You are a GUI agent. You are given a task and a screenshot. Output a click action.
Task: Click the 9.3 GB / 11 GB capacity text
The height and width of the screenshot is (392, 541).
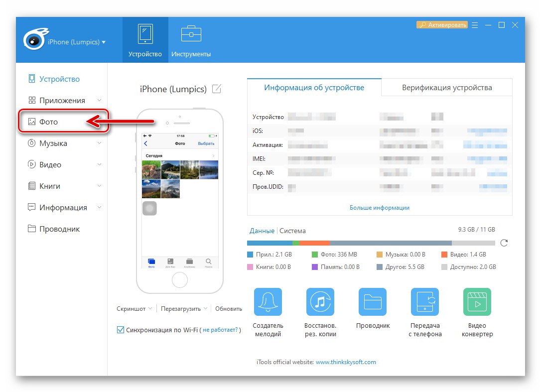[x=476, y=230]
